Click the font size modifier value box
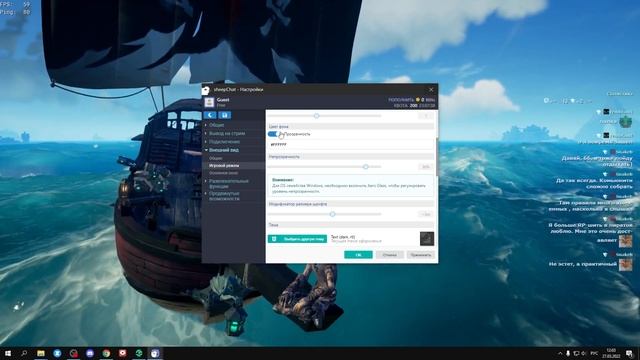This screenshot has height=360, width=640. (x=426, y=214)
